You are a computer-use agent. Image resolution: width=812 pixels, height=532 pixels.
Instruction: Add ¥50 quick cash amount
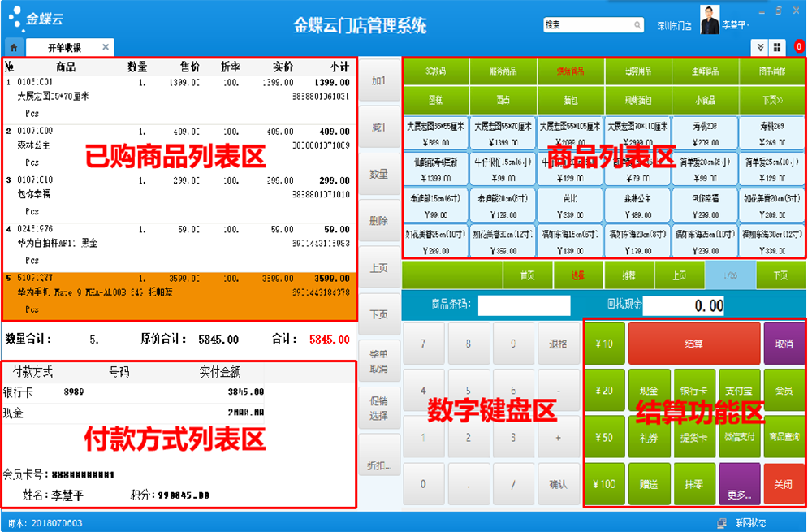coord(604,438)
